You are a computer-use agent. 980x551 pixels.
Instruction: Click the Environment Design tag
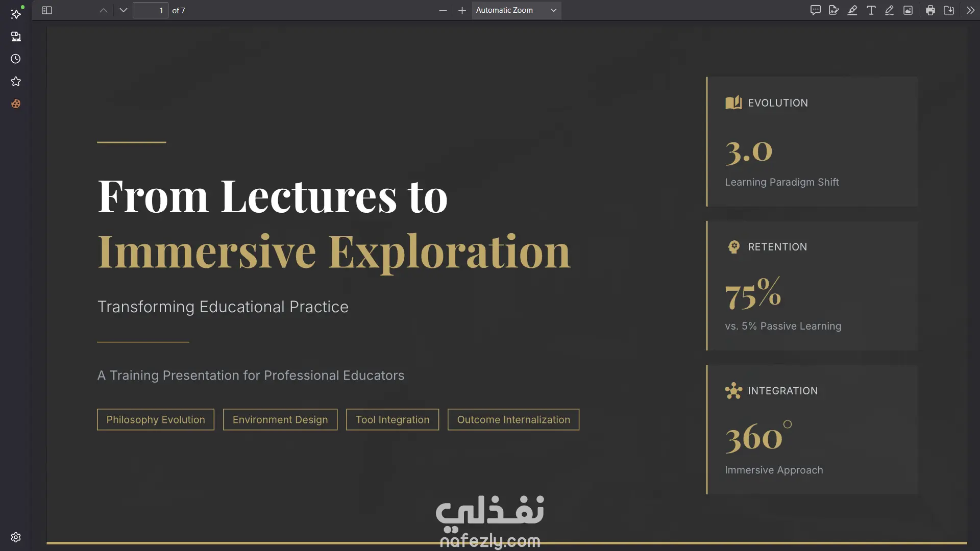280,419
